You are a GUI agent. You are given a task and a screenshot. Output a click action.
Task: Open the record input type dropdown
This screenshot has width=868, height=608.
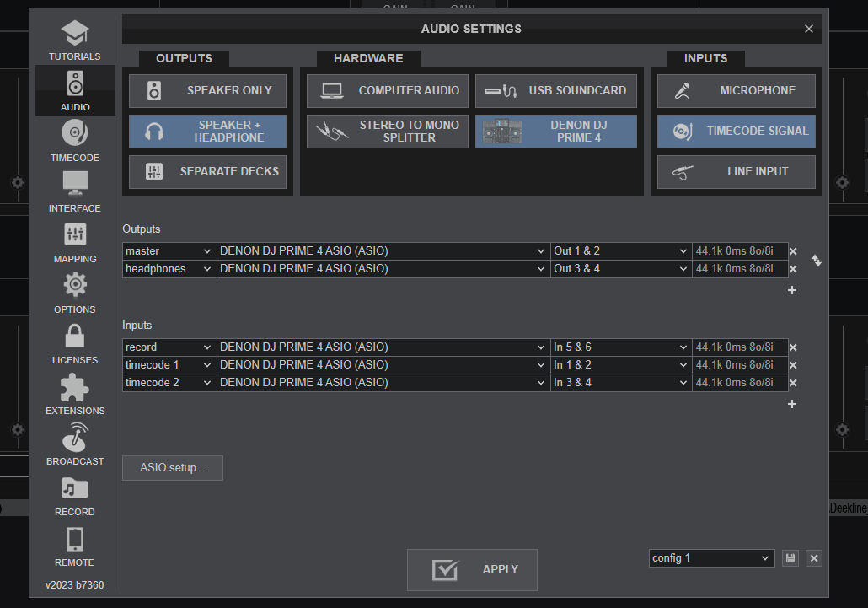[x=169, y=347]
